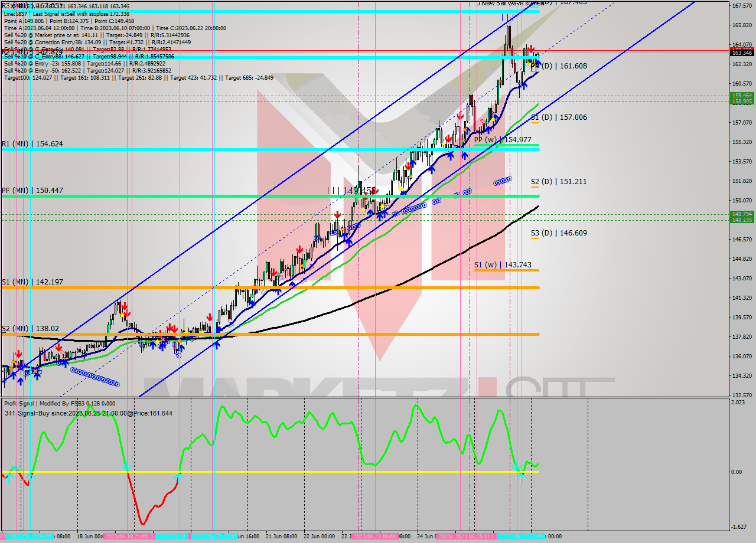Click the S1 (MN) 142.197 support label
The height and width of the screenshot is (543, 756).
pos(32,282)
